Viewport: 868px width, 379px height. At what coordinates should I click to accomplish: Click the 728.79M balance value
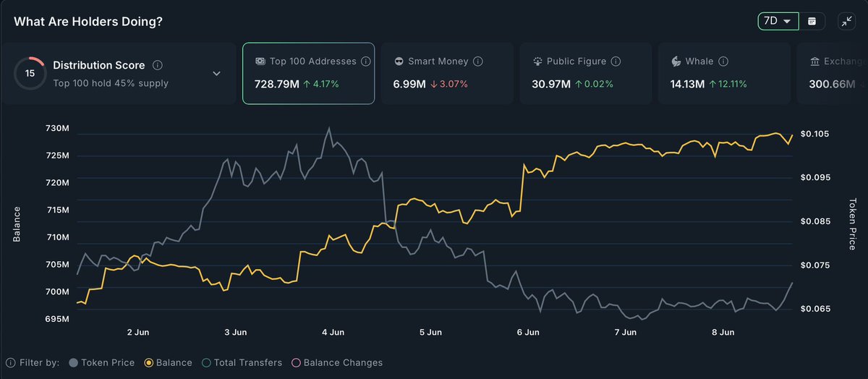pos(278,84)
